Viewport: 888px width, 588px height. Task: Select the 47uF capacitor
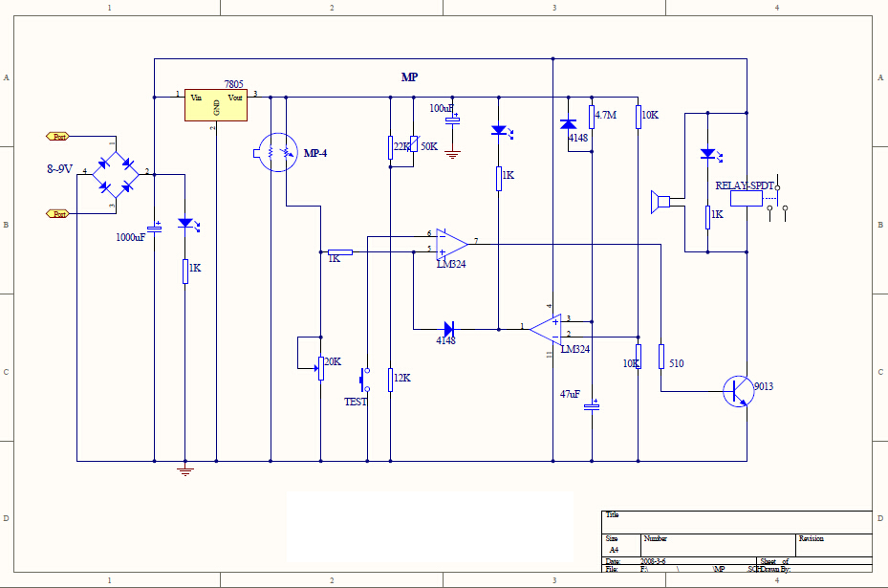pos(593,405)
